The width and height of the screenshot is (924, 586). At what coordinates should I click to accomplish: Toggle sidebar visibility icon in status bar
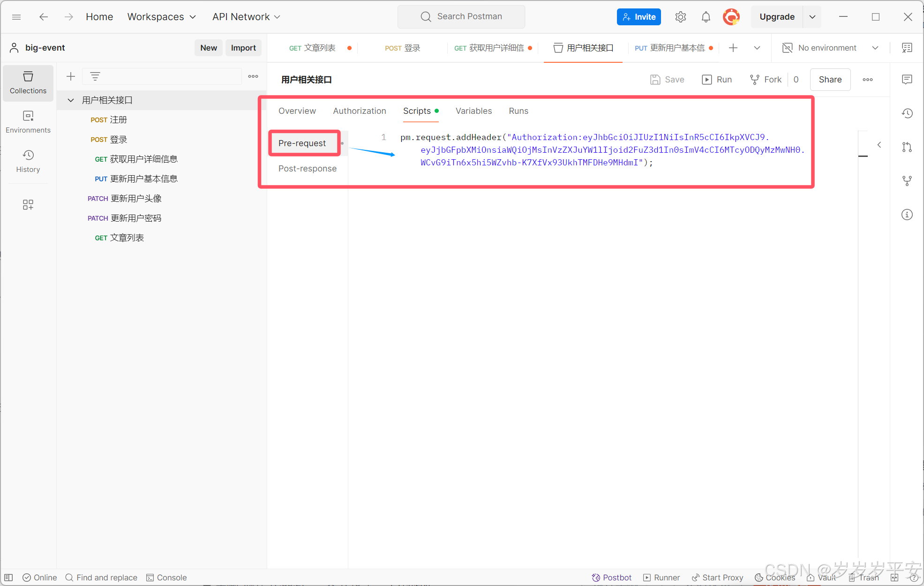[x=8, y=578]
